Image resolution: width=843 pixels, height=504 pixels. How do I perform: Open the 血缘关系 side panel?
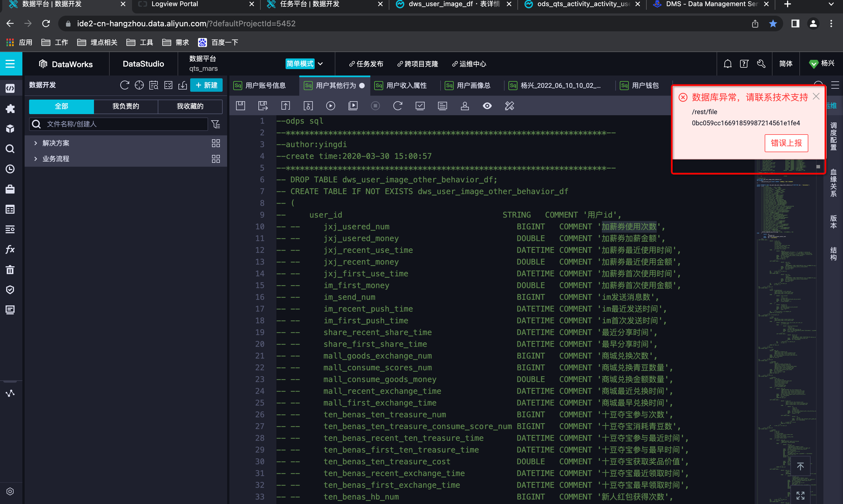pos(833,183)
